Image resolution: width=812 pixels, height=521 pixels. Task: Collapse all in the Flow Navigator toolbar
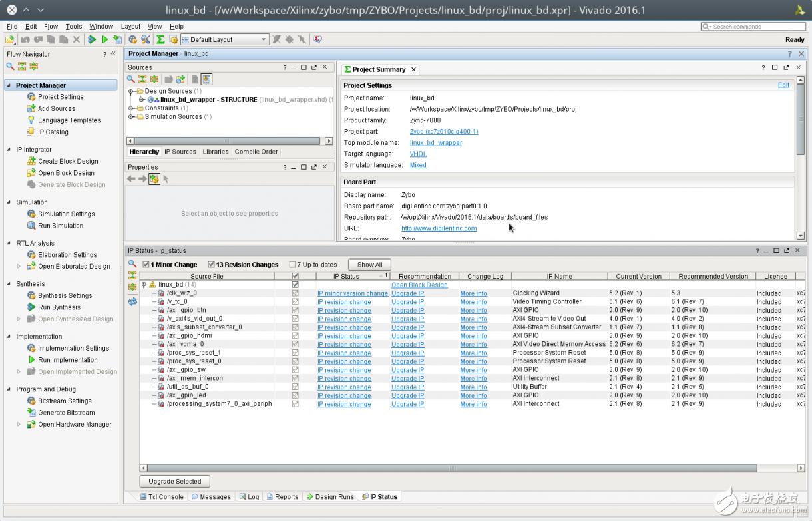click(x=22, y=66)
